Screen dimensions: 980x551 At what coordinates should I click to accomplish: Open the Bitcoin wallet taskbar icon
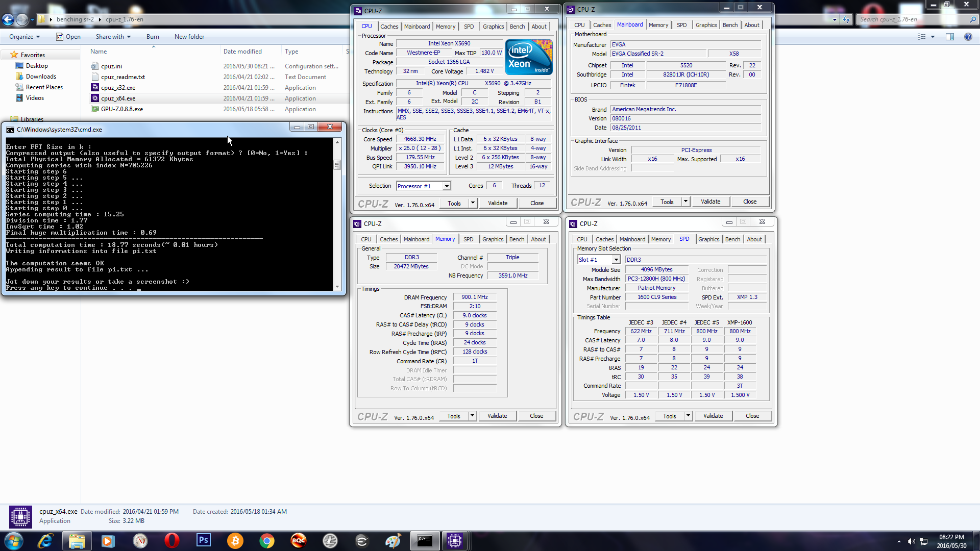point(235,541)
